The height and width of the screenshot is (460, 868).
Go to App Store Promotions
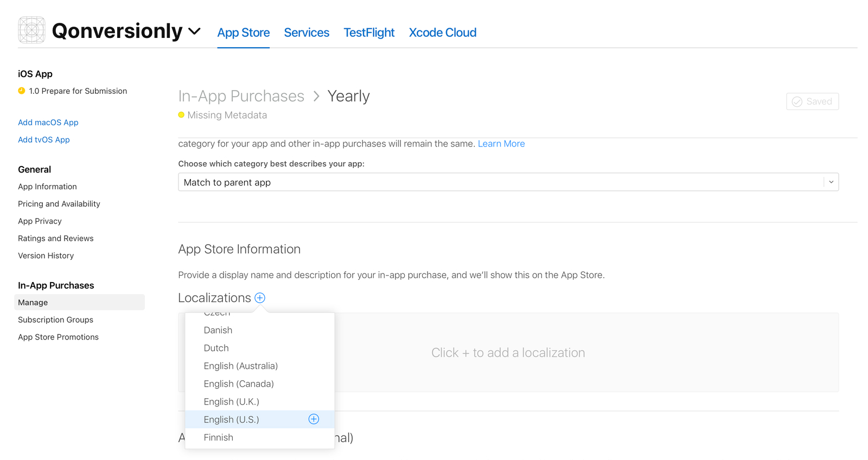point(59,337)
